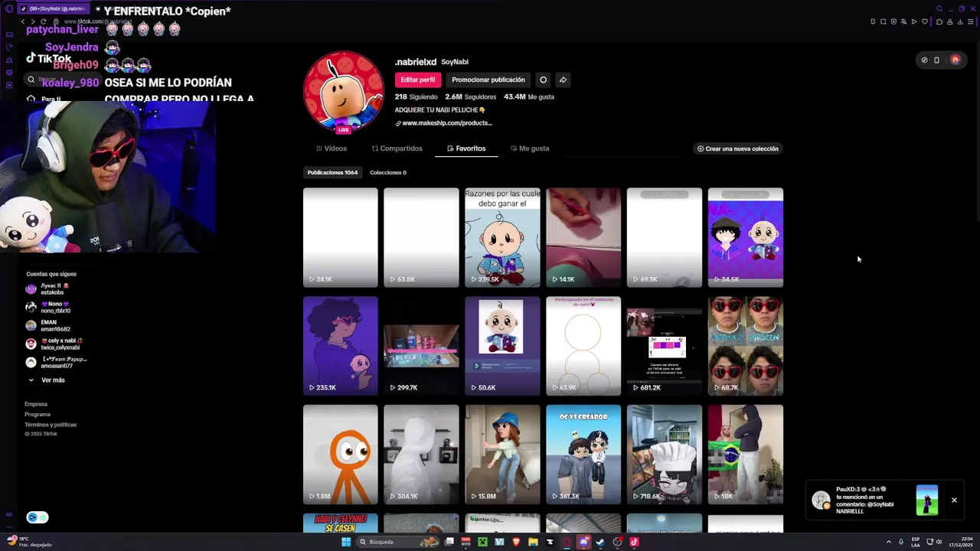Open Discord from the taskbar

pos(584,542)
